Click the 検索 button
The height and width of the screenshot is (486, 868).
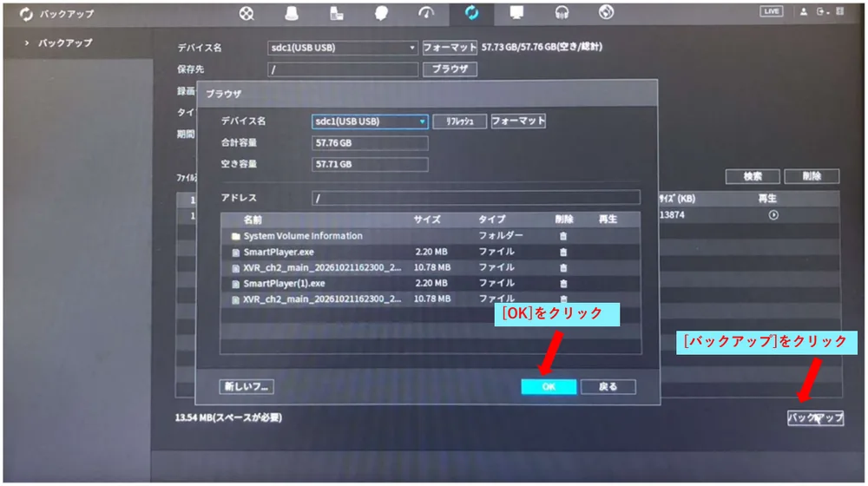point(753,176)
